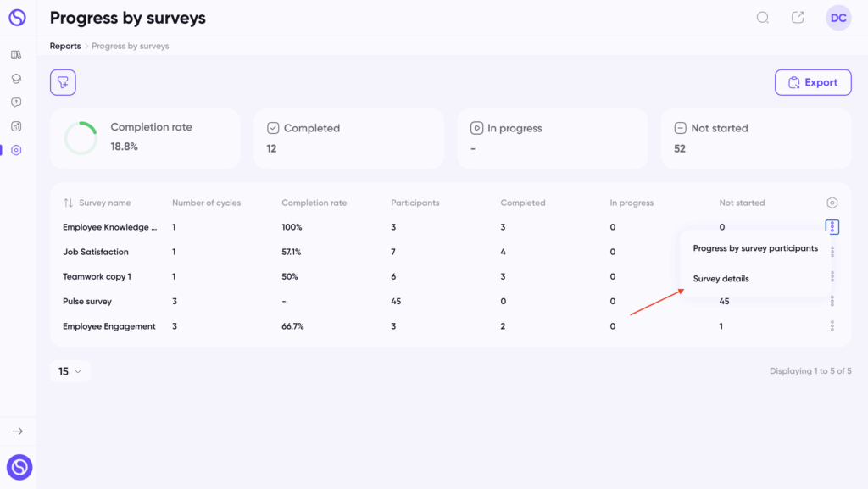
Task: Click the search magnifier icon
Action: (763, 18)
